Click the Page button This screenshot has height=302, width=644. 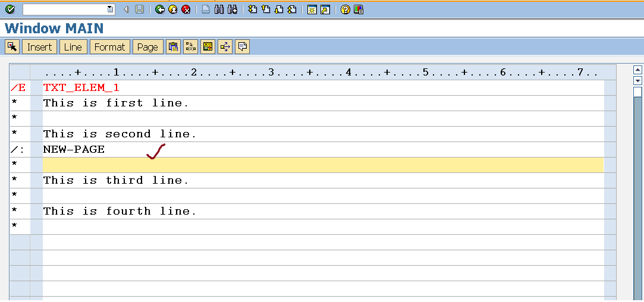click(x=147, y=47)
